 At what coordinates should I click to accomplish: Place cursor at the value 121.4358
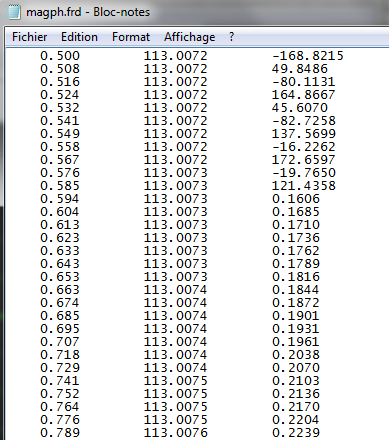point(304,186)
